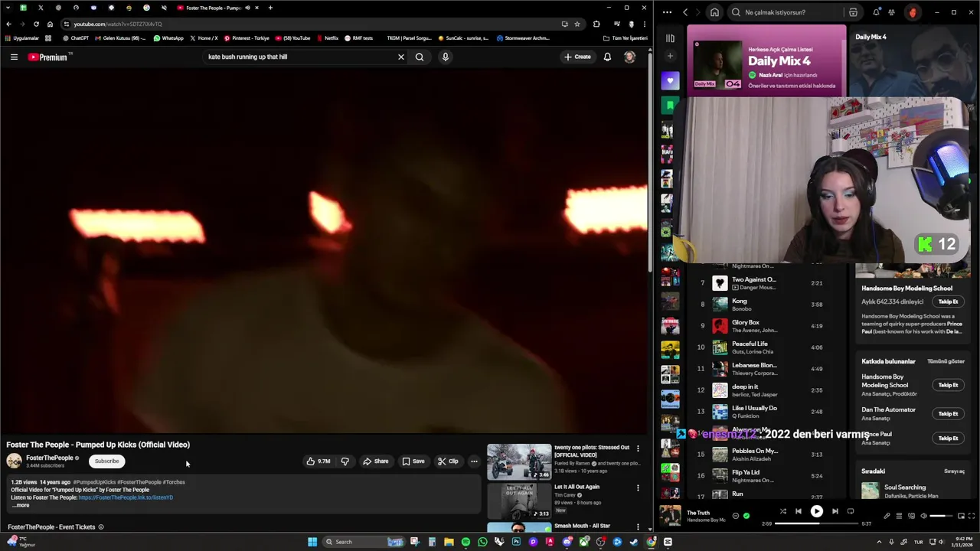Enter Spotify full screen mode
Screen dimensions: 980x551
pos(972,516)
